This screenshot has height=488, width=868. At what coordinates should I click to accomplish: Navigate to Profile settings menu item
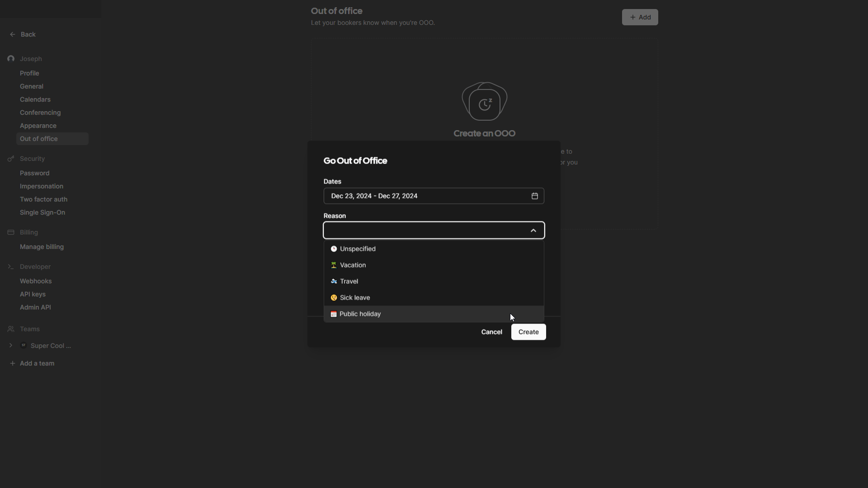tap(29, 73)
